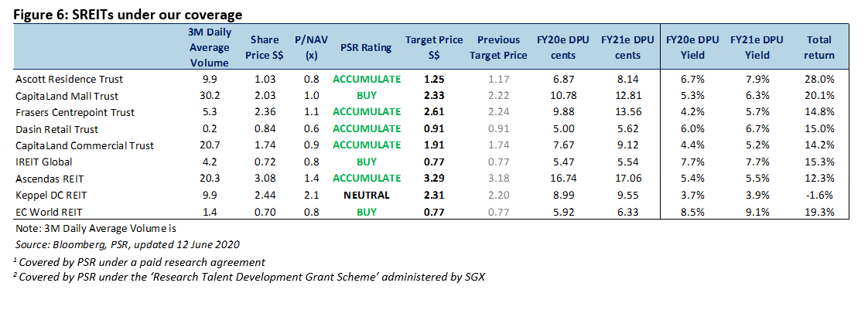Select the Total return column header
Viewport: 868px width, 310px height.
coord(820,48)
